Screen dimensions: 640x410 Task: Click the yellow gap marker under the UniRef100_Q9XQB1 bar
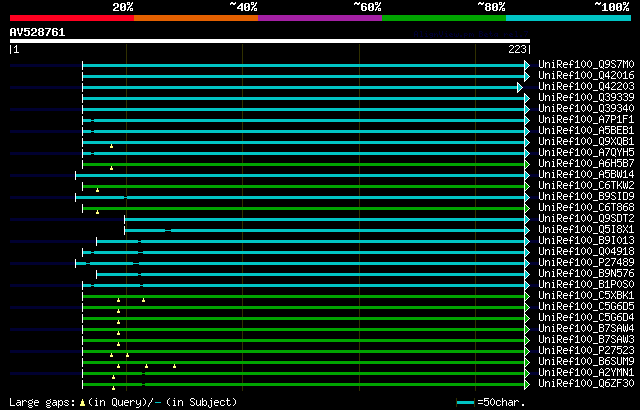click(x=111, y=146)
